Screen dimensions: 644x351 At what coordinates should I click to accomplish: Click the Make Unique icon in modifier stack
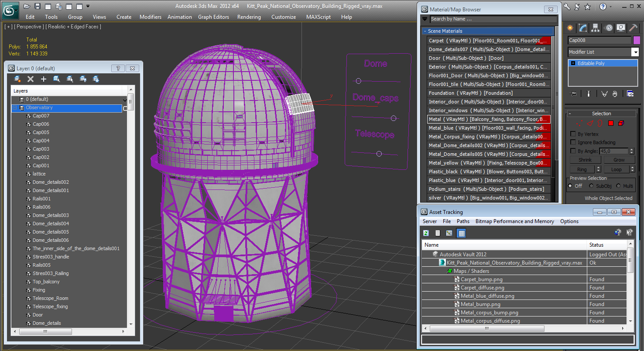point(604,93)
